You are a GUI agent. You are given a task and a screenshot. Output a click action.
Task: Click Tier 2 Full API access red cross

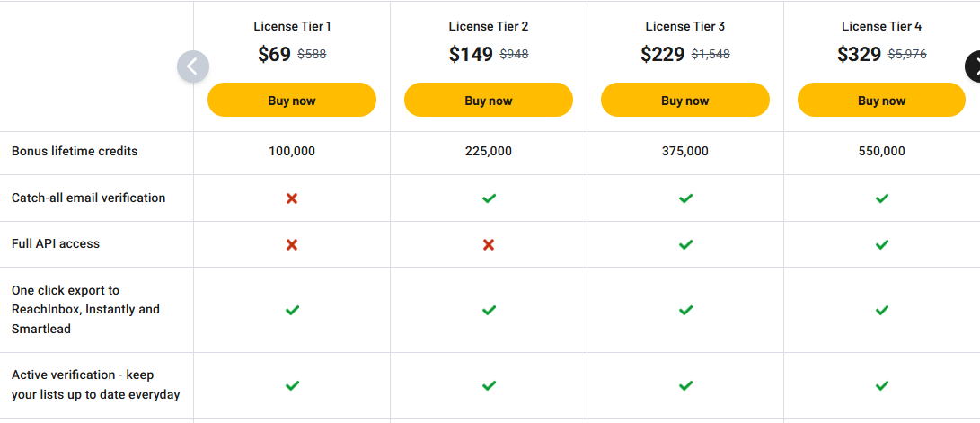[x=489, y=244]
